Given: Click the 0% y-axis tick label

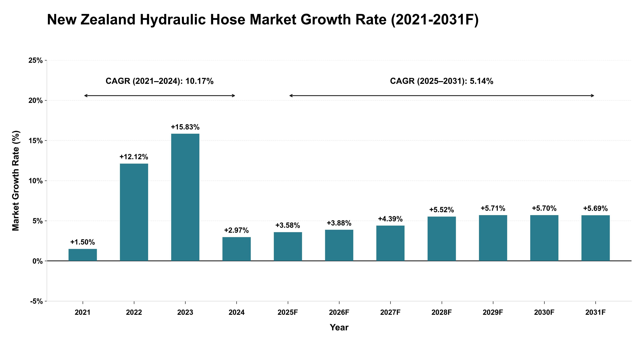Looking at the screenshot, I should tap(38, 261).
